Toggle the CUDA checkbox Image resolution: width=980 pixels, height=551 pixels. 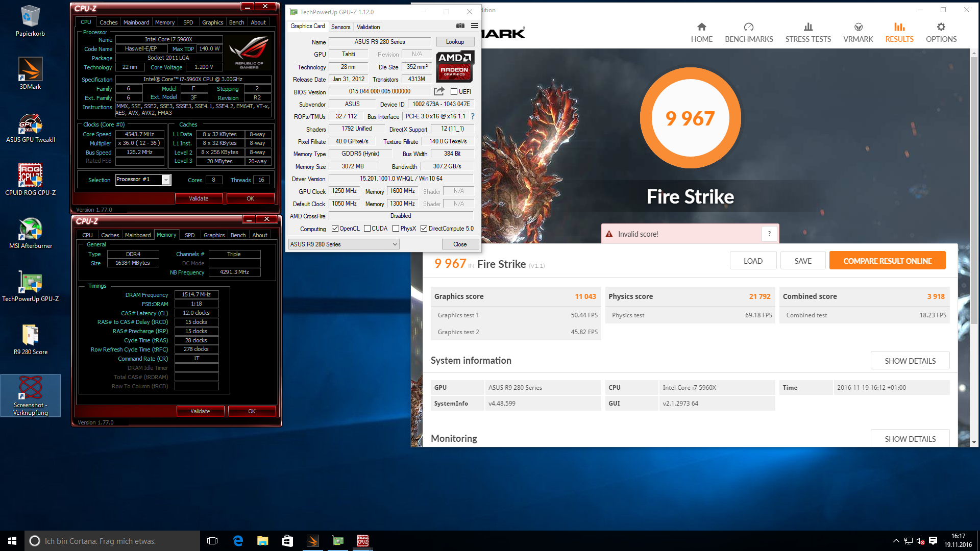(x=367, y=229)
